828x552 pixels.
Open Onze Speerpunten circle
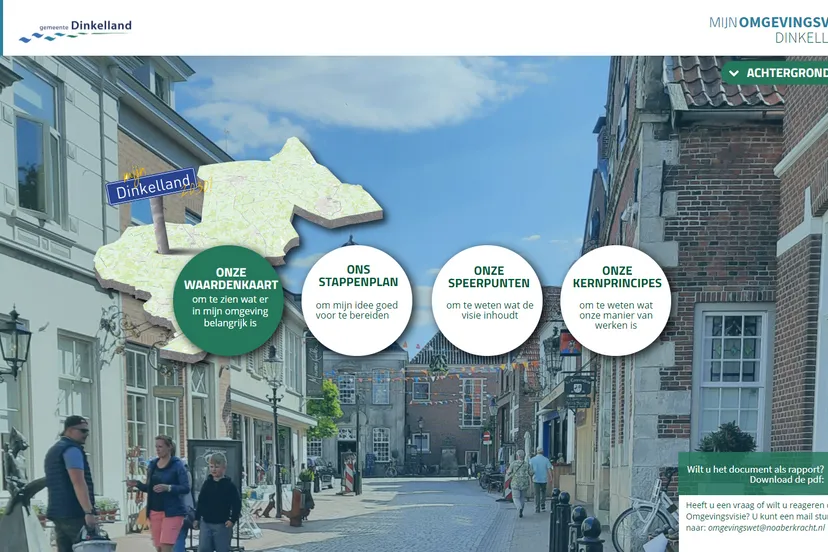(x=487, y=301)
